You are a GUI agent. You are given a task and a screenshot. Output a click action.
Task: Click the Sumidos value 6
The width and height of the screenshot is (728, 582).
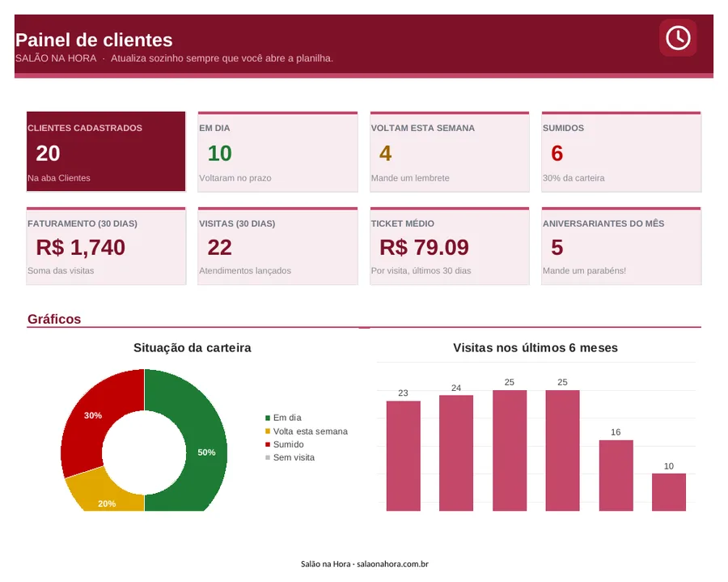[557, 153]
